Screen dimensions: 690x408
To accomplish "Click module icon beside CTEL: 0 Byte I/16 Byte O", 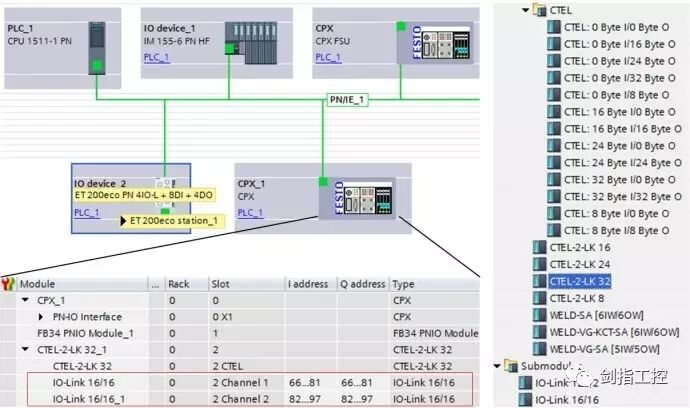I will 554,44.
